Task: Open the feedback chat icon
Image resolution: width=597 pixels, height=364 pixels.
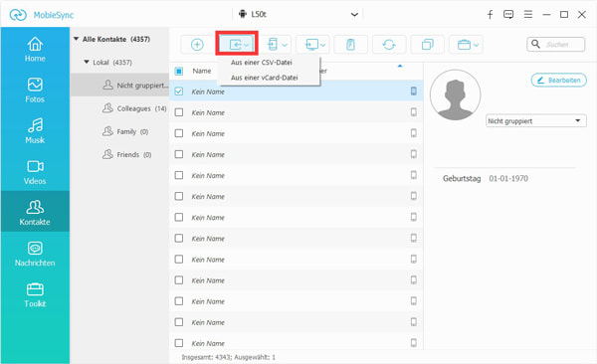Action: coord(508,15)
